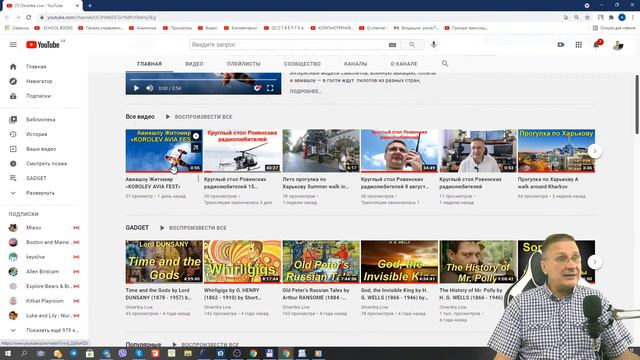Open the account avatar menu
Image resolution: width=640 pixels, height=360 pixels.
click(618, 45)
